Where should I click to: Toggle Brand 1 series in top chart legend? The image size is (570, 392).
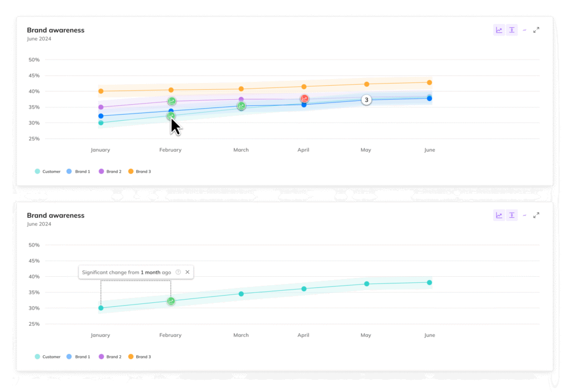tap(78, 171)
